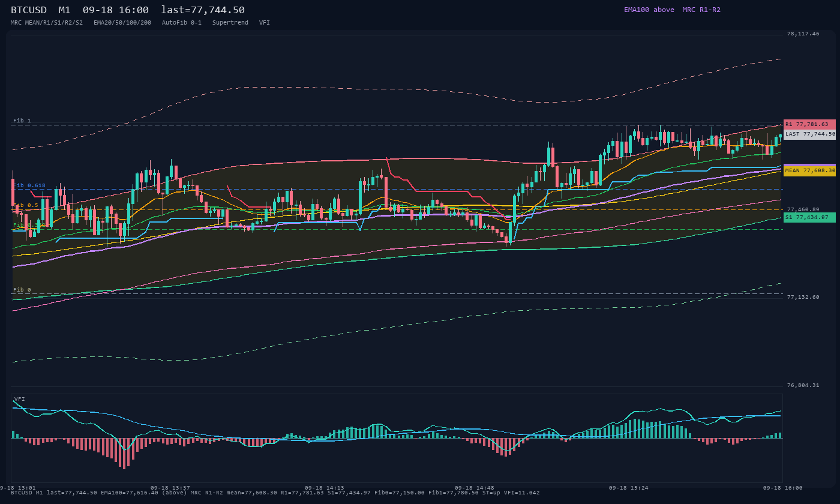This screenshot has height=504, width=840.
Task: Click the 76,804.31 price axis label
Action: (x=803, y=385)
